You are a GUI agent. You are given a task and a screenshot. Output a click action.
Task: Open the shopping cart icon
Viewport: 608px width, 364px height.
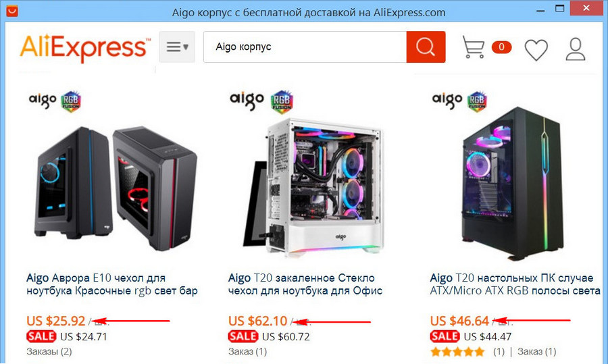(x=474, y=47)
